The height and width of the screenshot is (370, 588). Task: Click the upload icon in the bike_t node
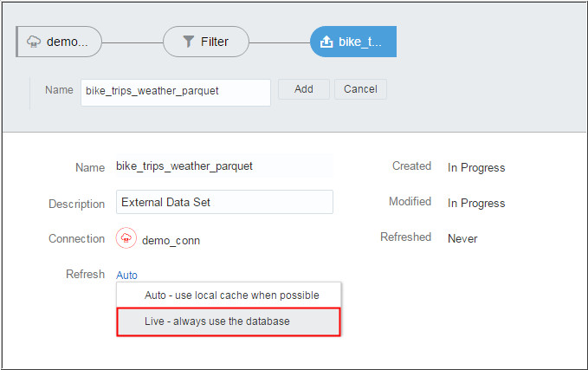[326, 42]
